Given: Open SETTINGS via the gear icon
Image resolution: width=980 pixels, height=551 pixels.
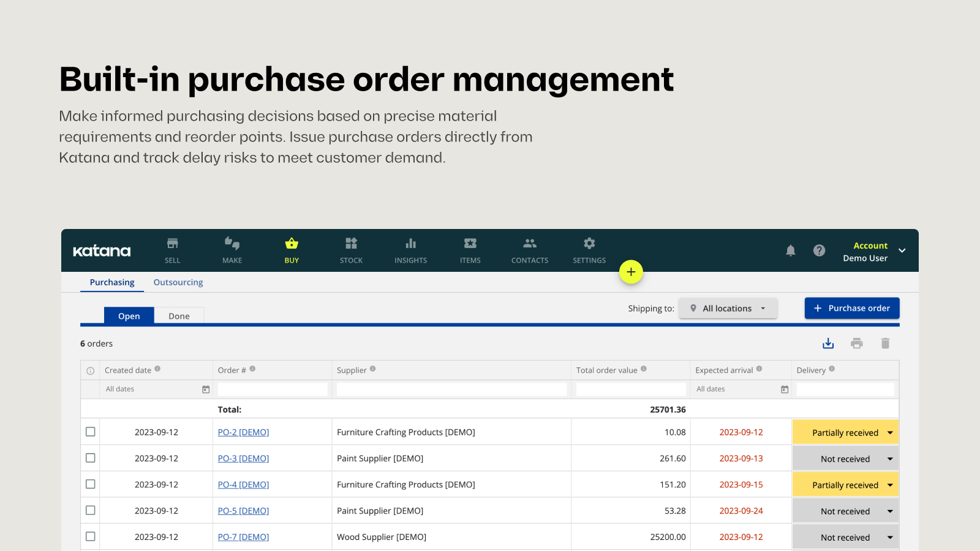Looking at the screenshot, I should [589, 242].
